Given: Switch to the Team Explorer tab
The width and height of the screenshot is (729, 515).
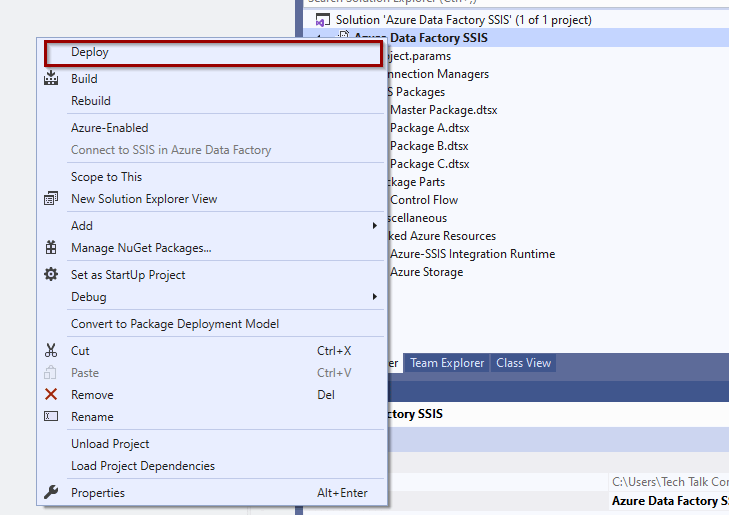Looking at the screenshot, I should point(447,363).
